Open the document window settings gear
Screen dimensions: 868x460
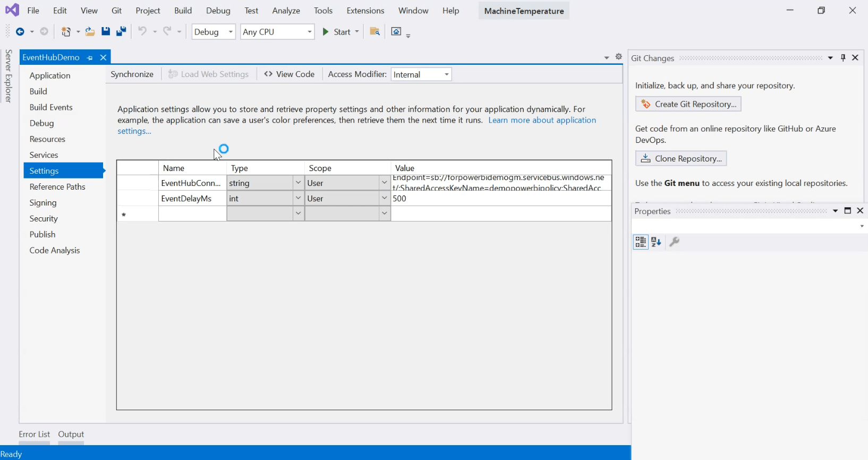coord(619,57)
